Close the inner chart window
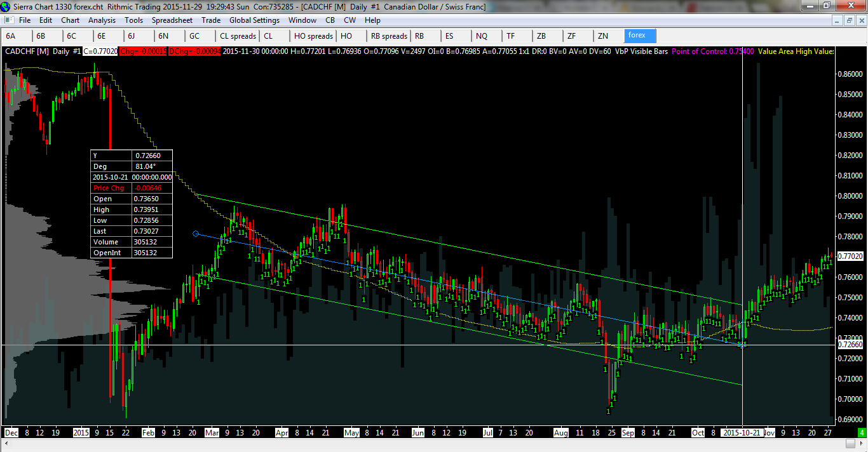Viewport: 868px width, 452px height. [x=861, y=20]
